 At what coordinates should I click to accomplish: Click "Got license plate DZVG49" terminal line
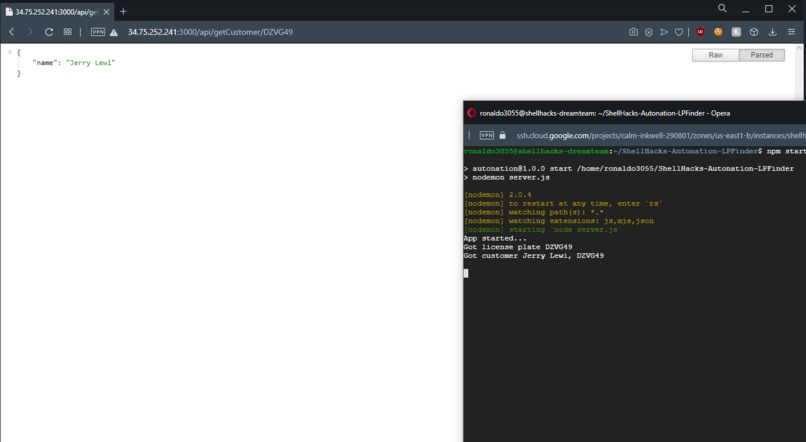coord(518,247)
